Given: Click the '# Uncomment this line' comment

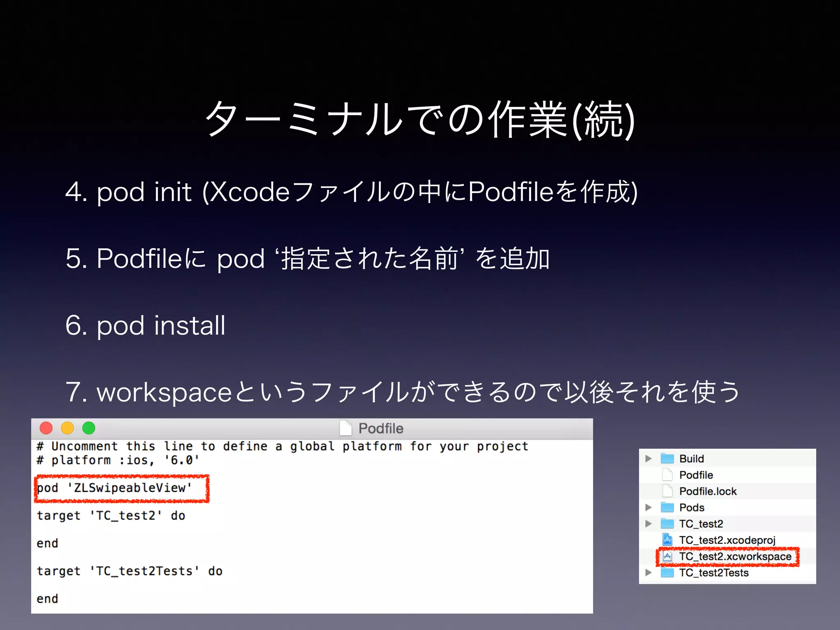Looking at the screenshot, I should pos(282,446).
